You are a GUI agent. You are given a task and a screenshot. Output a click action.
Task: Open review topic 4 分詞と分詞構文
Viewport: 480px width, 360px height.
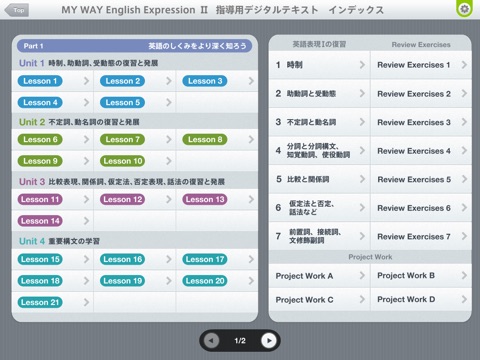click(x=319, y=151)
